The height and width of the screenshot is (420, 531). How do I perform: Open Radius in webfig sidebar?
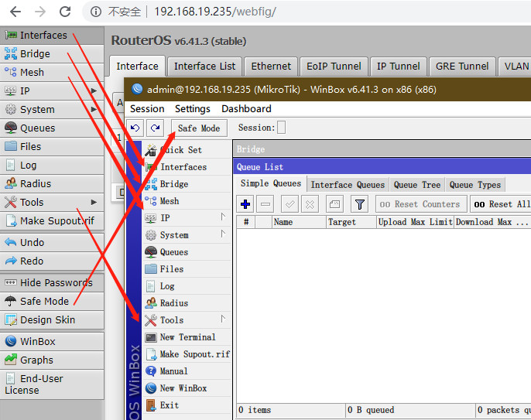click(x=52, y=184)
